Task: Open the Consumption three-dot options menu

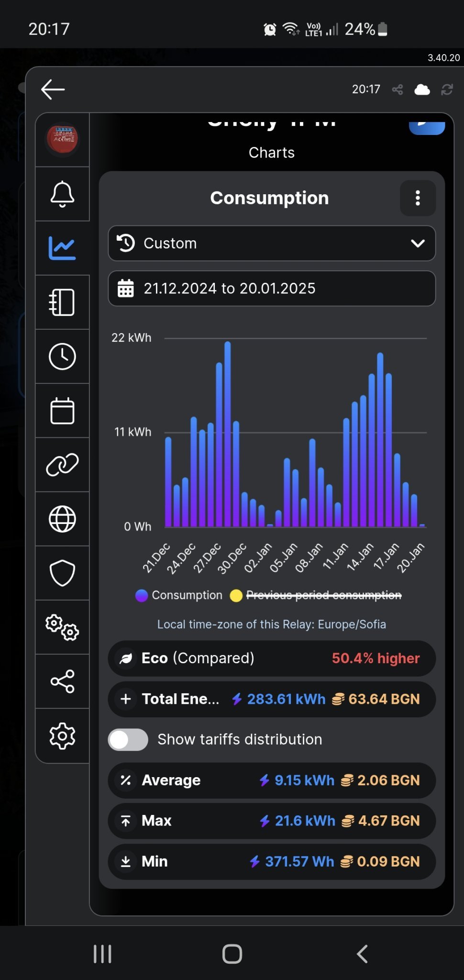Action: 418,198
